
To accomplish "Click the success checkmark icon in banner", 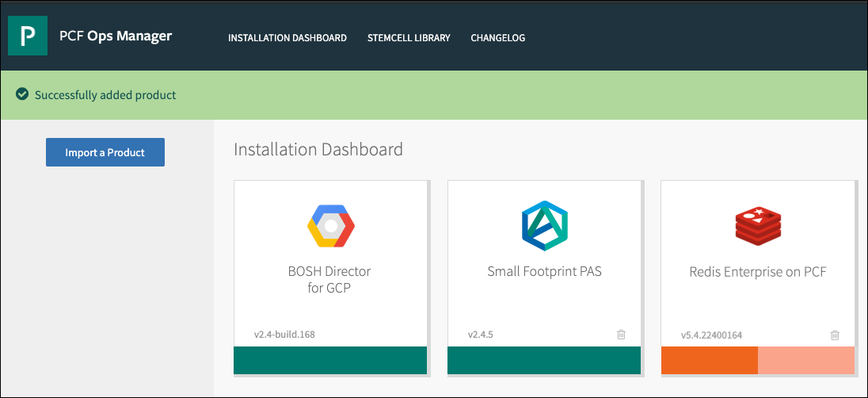I will point(22,94).
